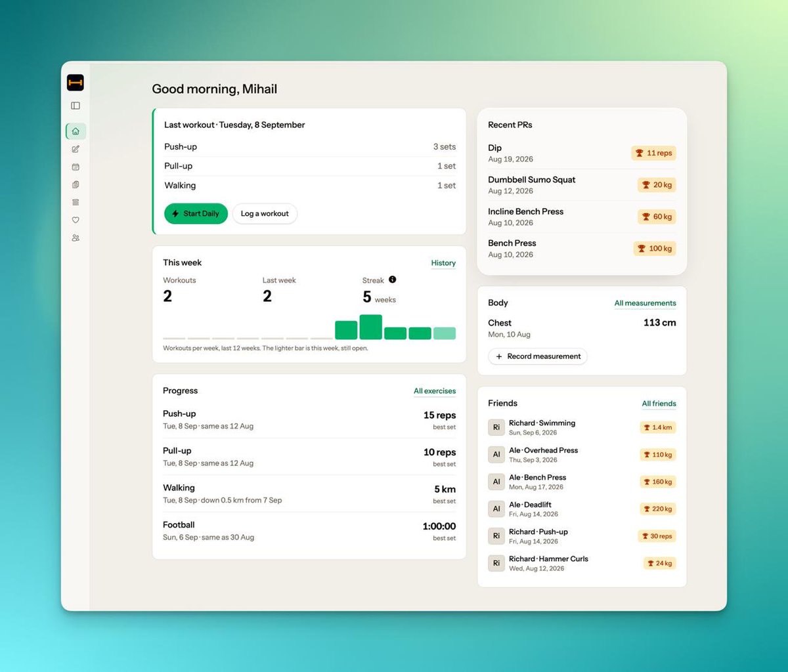Open Richard · Push-up friend entry
Screen dimensions: 788x672
pyautogui.click(x=582, y=536)
